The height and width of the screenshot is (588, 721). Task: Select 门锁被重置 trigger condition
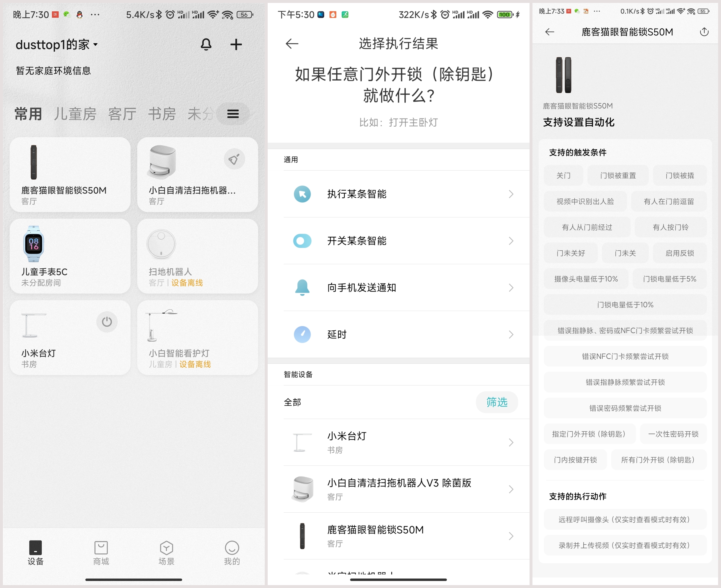pyautogui.click(x=618, y=176)
